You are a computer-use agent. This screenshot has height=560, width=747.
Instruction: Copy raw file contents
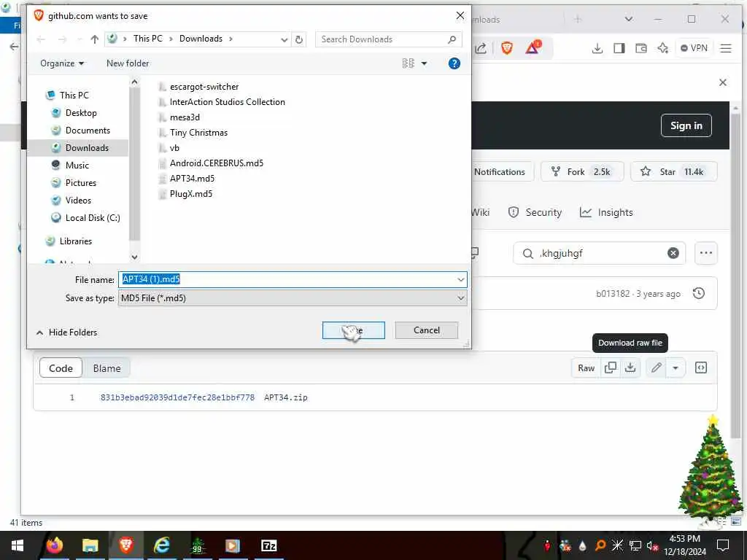611,367
